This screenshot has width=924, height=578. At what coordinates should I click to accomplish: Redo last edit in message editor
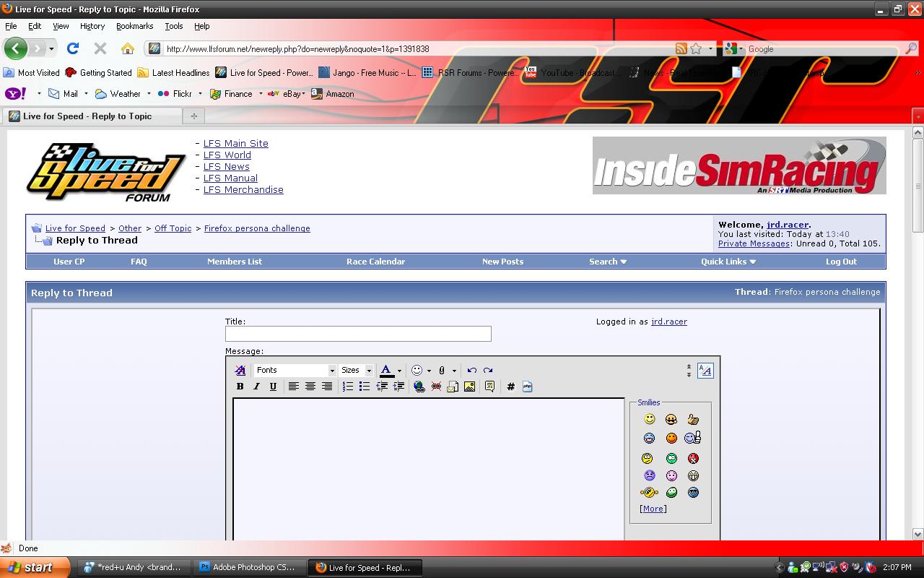488,370
